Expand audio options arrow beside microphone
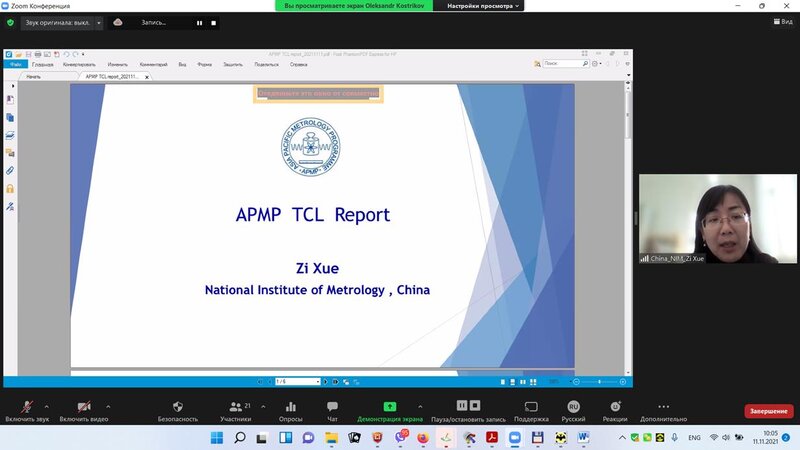Viewport: 800px width, 450px height. [x=47, y=406]
